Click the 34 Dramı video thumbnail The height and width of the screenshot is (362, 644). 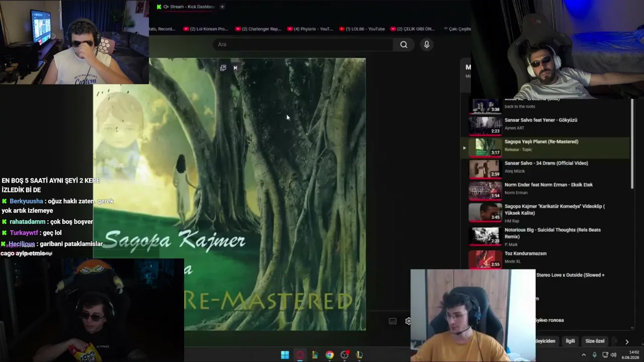pyautogui.click(x=486, y=169)
